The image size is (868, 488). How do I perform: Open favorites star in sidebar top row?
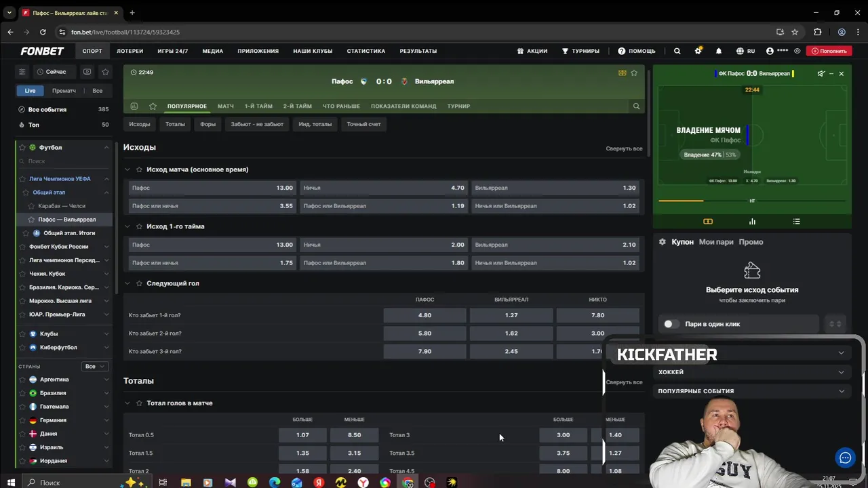click(x=105, y=72)
